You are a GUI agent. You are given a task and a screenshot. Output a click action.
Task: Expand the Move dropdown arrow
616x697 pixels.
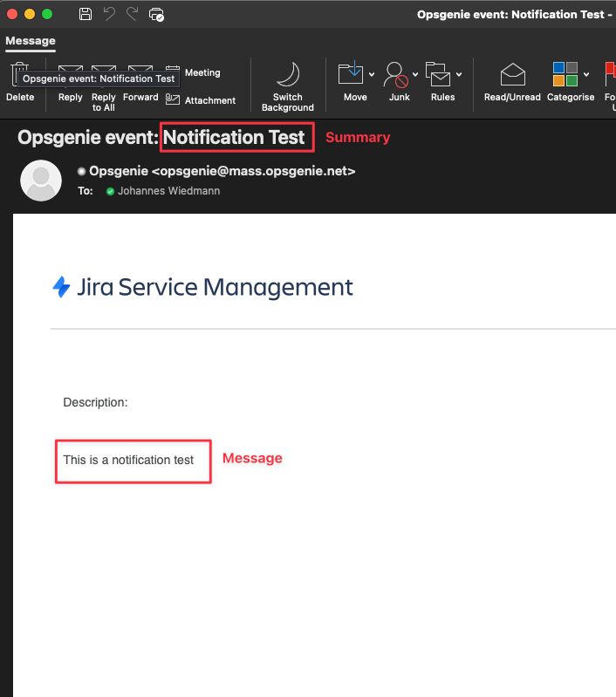point(372,74)
